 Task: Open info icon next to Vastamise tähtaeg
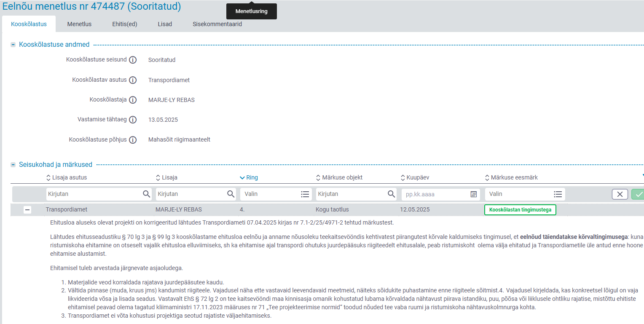coord(133,120)
